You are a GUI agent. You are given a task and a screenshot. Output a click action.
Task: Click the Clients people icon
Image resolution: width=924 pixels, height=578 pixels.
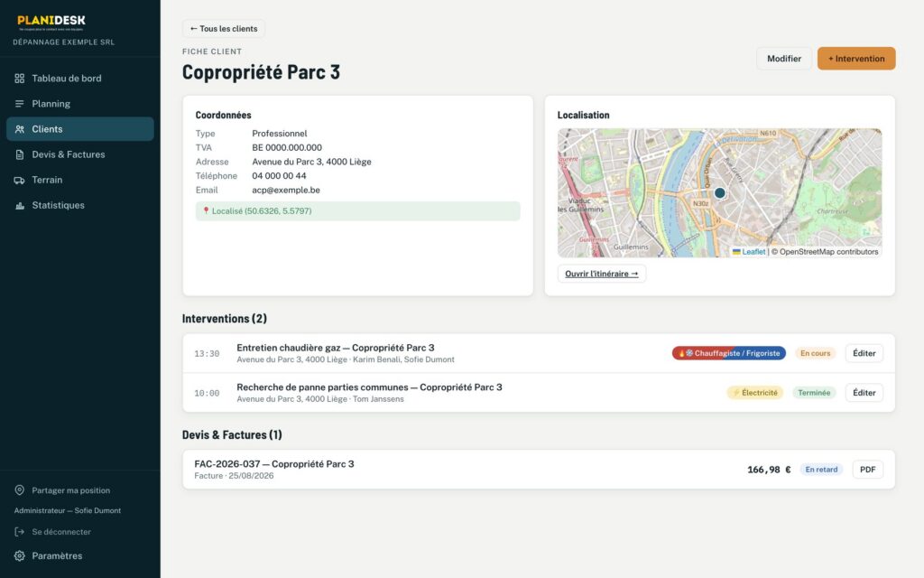tap(20, 129)
